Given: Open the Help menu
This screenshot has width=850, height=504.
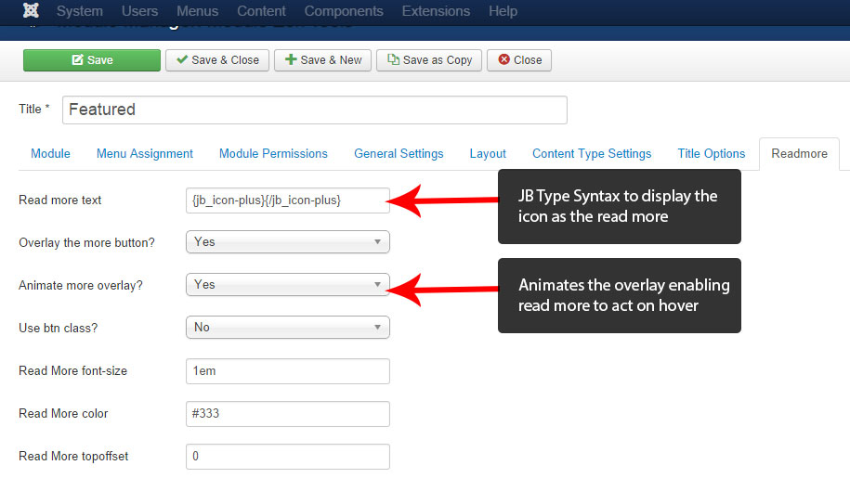Looking at the screenshot, I should coord(503,11).
